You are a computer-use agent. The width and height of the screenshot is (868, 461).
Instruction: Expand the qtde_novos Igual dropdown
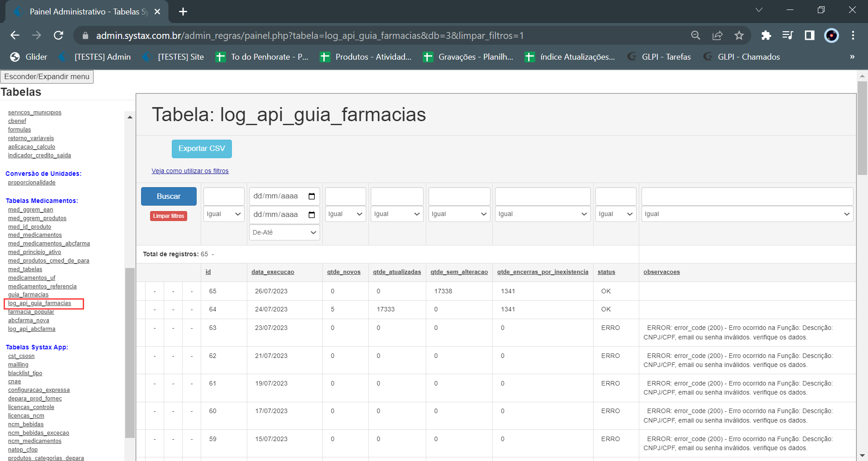point(345,214)
